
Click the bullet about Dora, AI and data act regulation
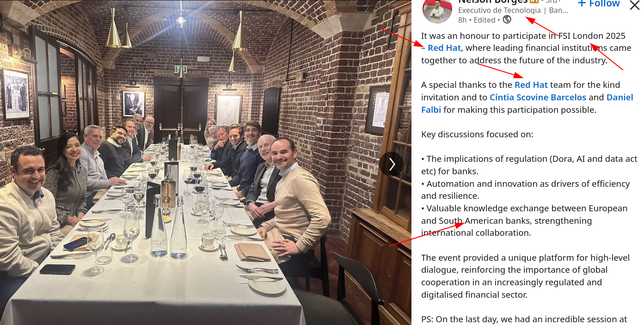(529, 165)
